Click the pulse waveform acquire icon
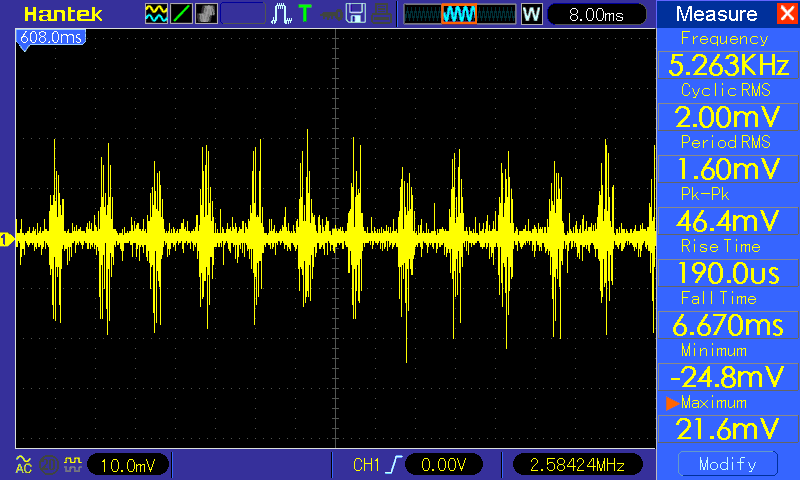The width and height of the screenshot is (800, 480). (x=281, y=14)
